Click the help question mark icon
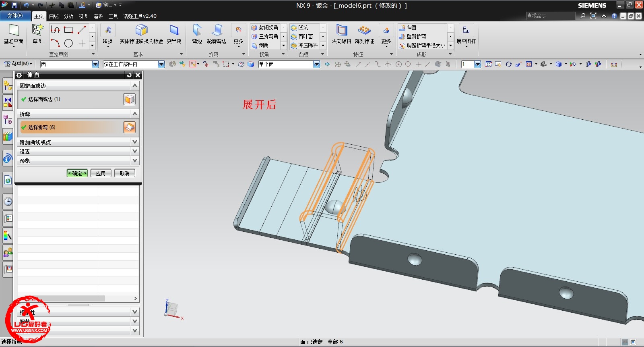 [614, 16]
